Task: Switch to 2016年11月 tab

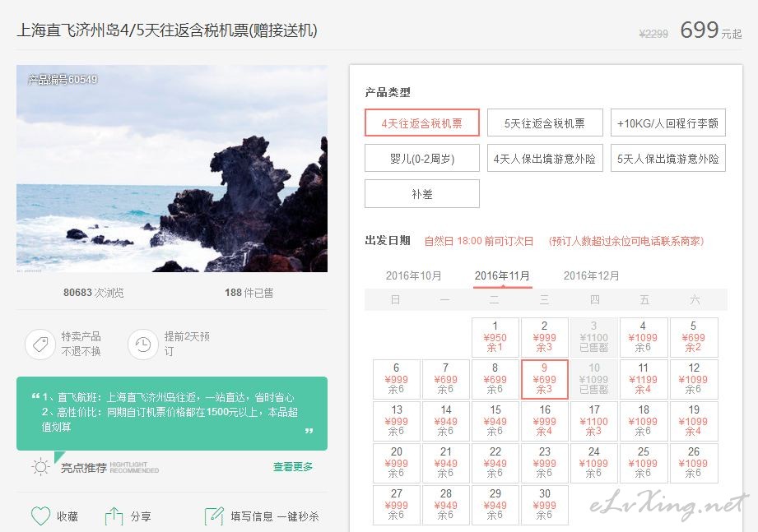Action: click(502, 275)
